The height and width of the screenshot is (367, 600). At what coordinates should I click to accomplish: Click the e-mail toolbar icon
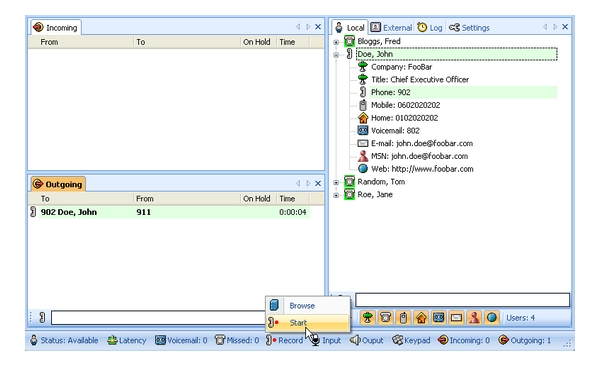456,318
